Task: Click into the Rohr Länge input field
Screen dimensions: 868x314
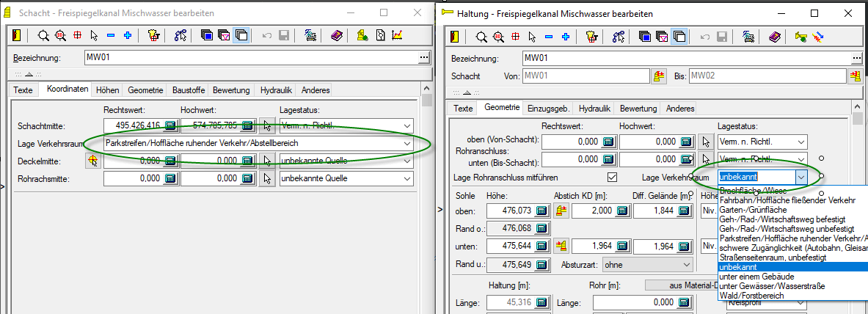Action: click(x=633, y=302)
